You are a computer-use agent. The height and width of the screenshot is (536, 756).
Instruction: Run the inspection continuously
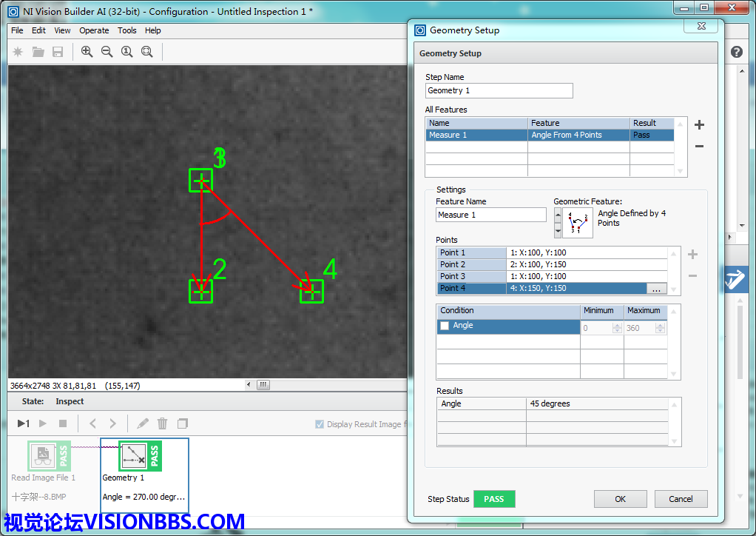coord(43,423)
